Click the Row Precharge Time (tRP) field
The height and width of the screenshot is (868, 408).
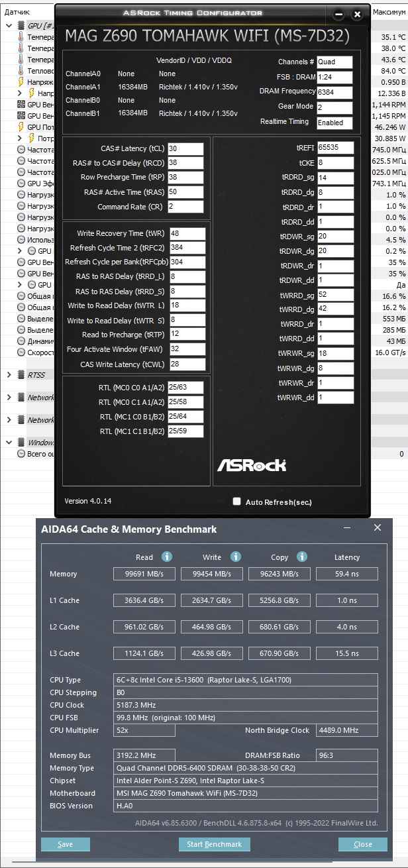click(x=185, y=178)
